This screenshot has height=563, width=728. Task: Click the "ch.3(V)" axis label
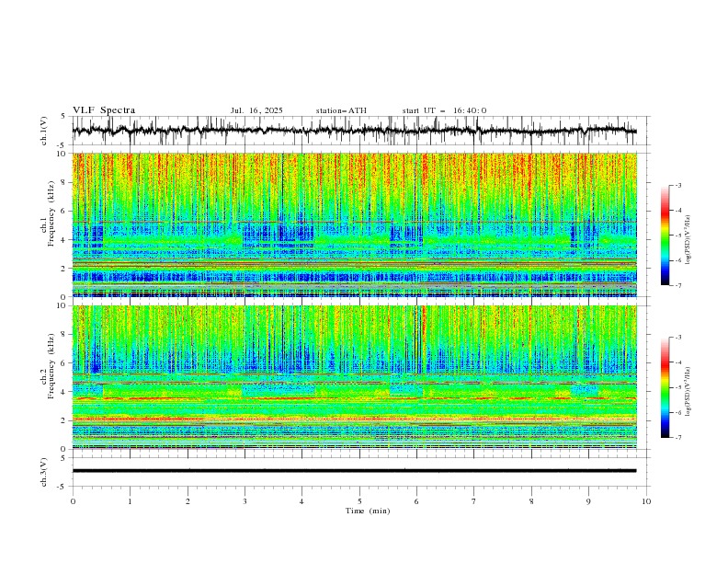(x=44, y=472)
